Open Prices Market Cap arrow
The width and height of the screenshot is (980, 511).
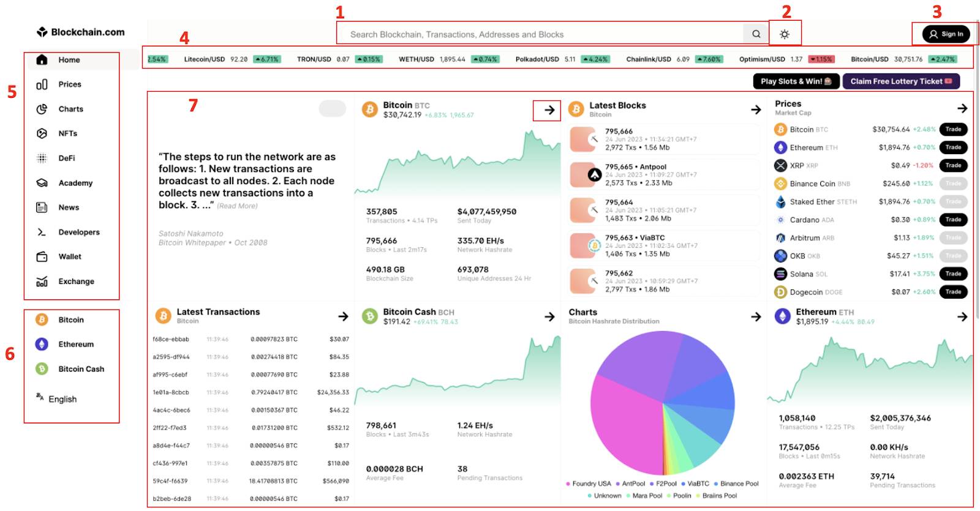[962, 108]
